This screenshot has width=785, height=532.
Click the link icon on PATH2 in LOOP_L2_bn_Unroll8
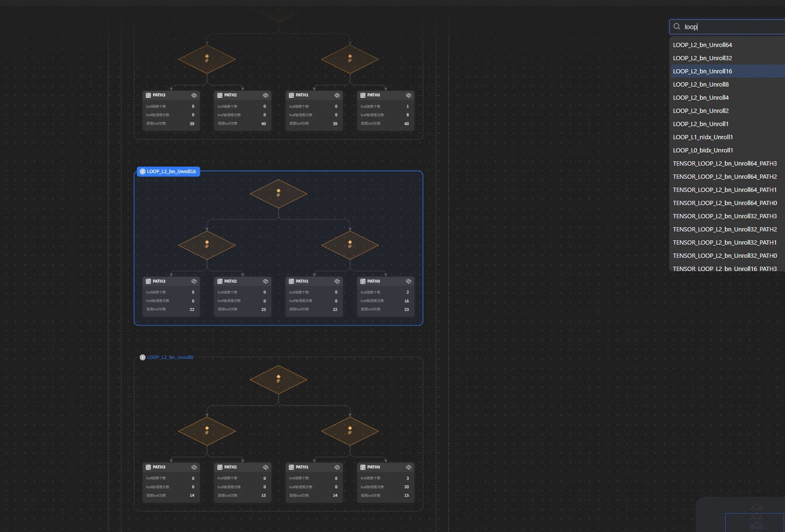coord(265,467)
